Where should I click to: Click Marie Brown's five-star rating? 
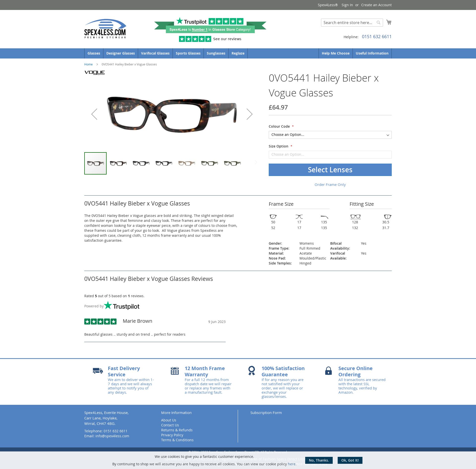[x=100, y=322]
